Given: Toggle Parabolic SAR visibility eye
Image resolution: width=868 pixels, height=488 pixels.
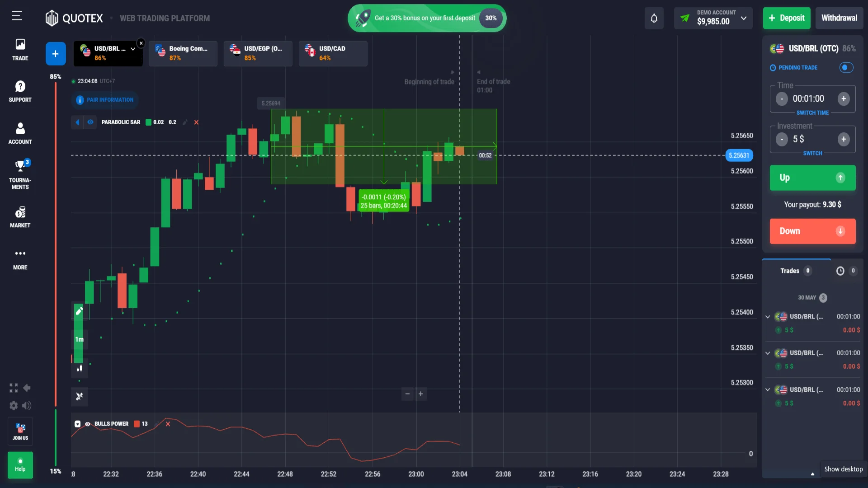Looking at the screenshot, I should 90,122.
